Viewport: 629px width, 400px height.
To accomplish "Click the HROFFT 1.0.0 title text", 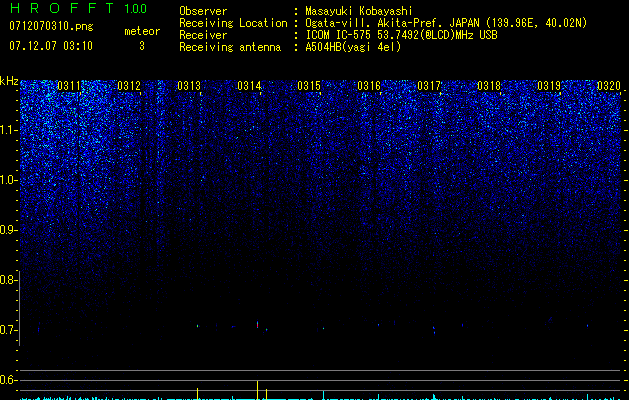I will (78, 8).
